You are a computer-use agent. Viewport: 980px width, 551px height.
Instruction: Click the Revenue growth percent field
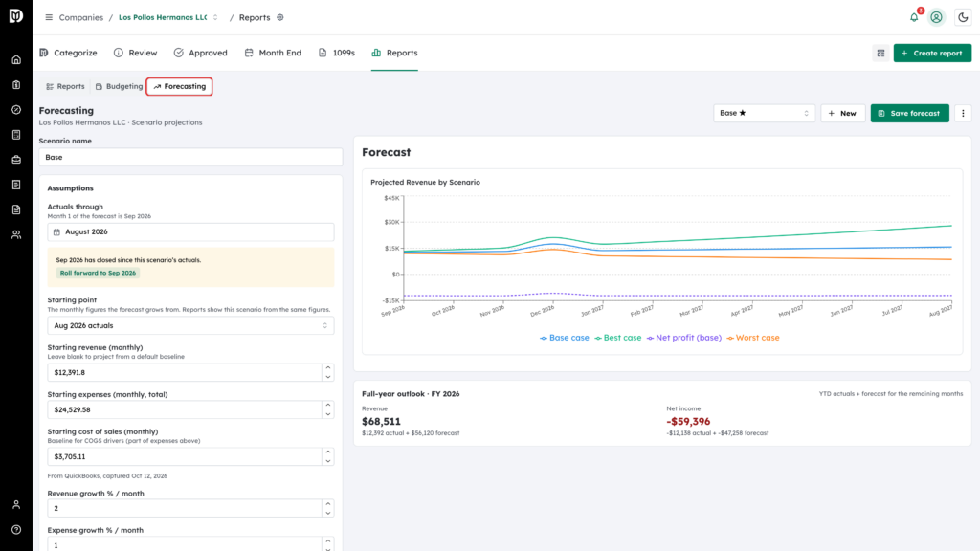tap(185, 508)
